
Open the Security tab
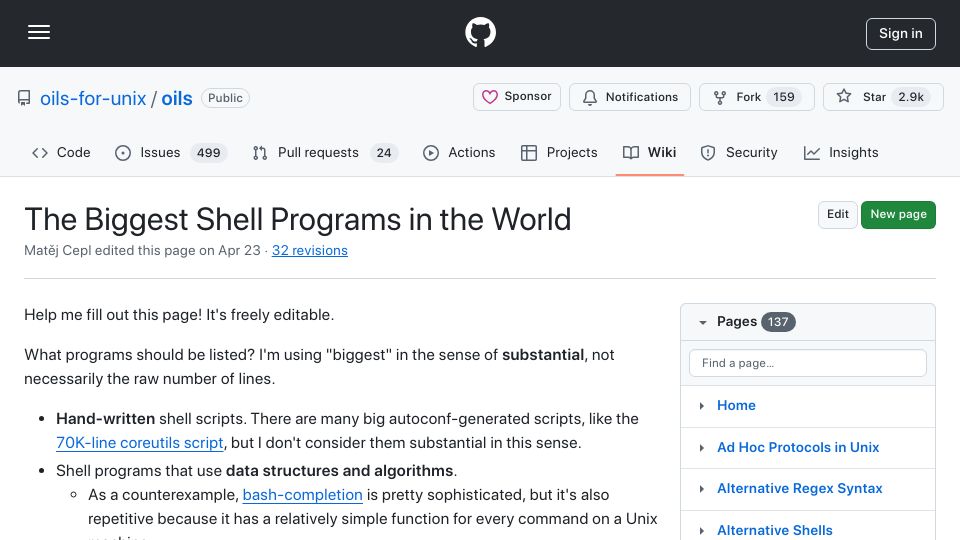click(x=740, y=152)
